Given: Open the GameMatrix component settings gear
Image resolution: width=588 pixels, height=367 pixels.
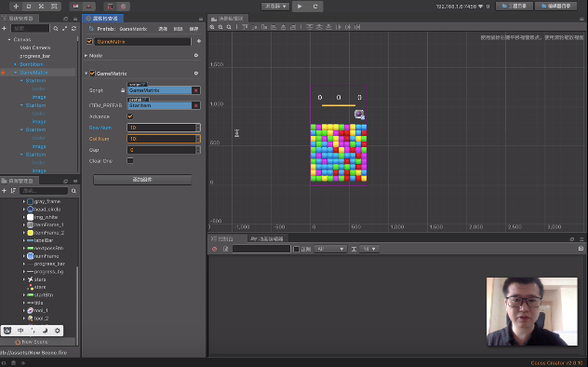Looking at the screenshot, I should click(196, 74).
